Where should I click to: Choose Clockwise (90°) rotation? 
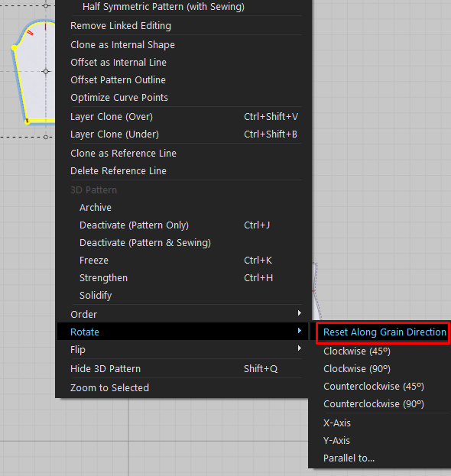pyautogui.click(x=356, y=369)
